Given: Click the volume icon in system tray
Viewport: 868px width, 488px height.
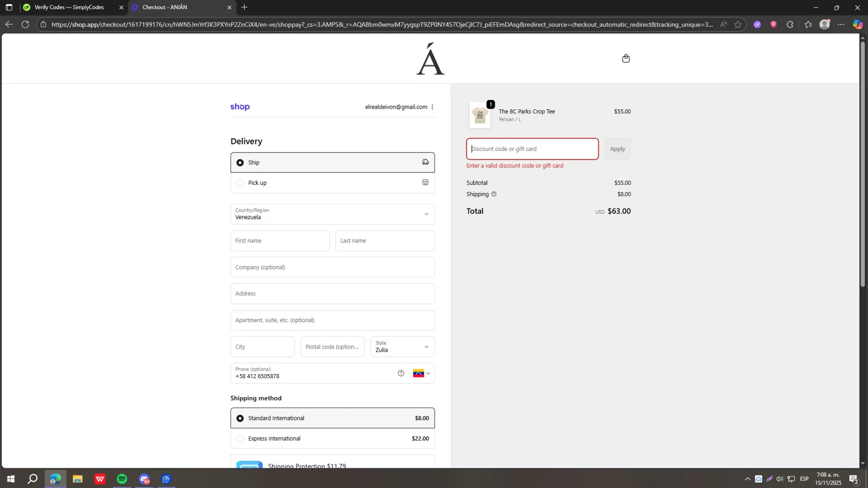Looking at the screenshot, I should (780, 479).
